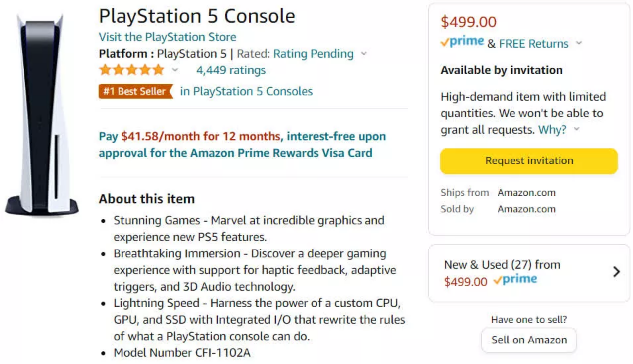Click the five-star rating icons
Screen dimensions: 633x364
point(132,70)
